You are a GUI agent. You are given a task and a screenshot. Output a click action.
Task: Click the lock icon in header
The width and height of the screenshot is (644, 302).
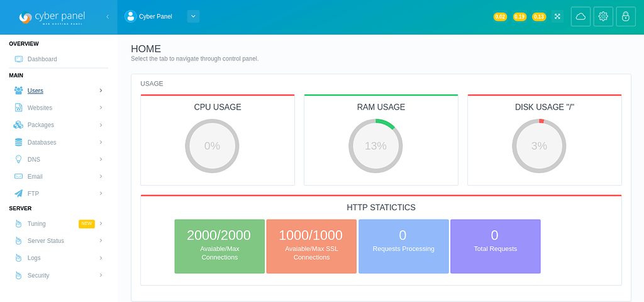click(626, 17)
